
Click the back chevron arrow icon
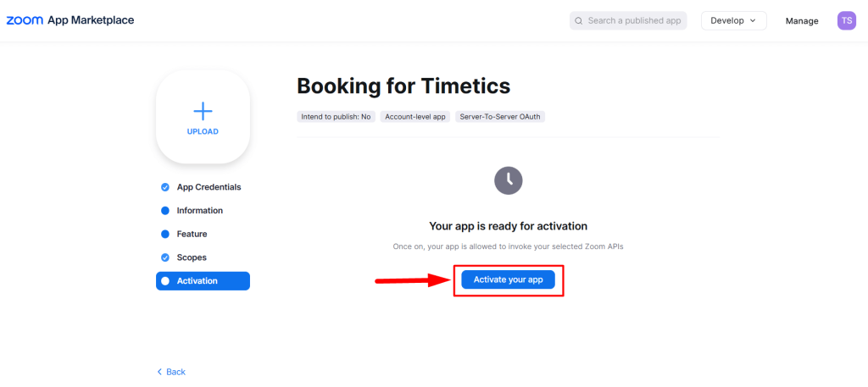(x=159, y=372)
